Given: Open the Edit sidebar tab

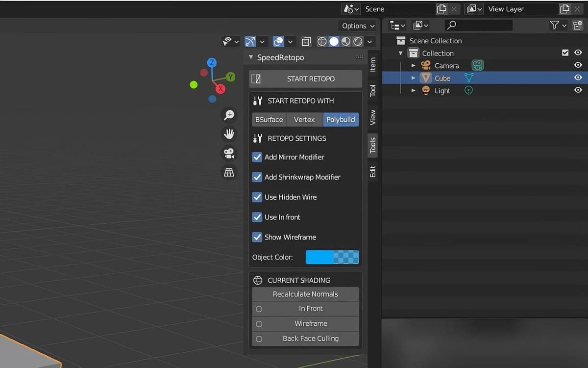Looking at the screenshot, I should 373,171.
